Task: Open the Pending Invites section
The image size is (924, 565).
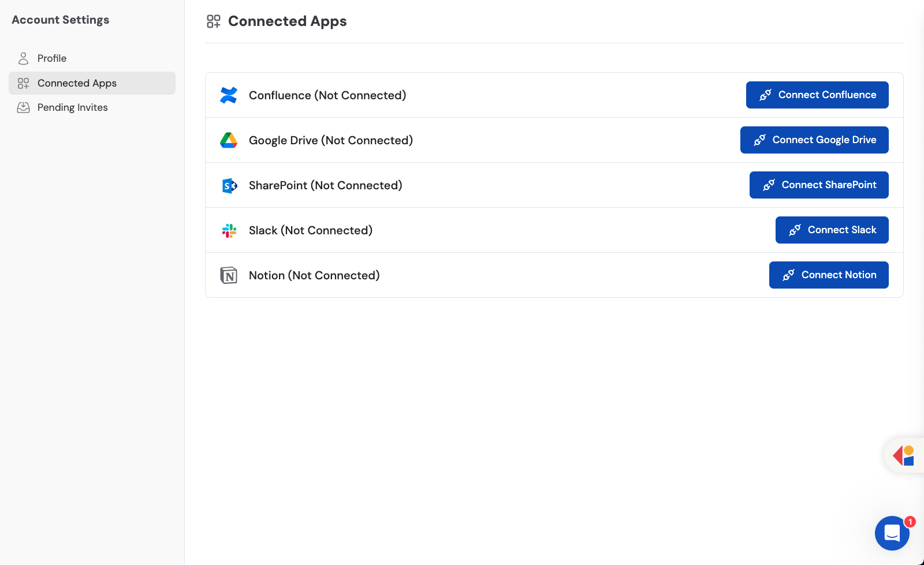Action: coord(72,107)
